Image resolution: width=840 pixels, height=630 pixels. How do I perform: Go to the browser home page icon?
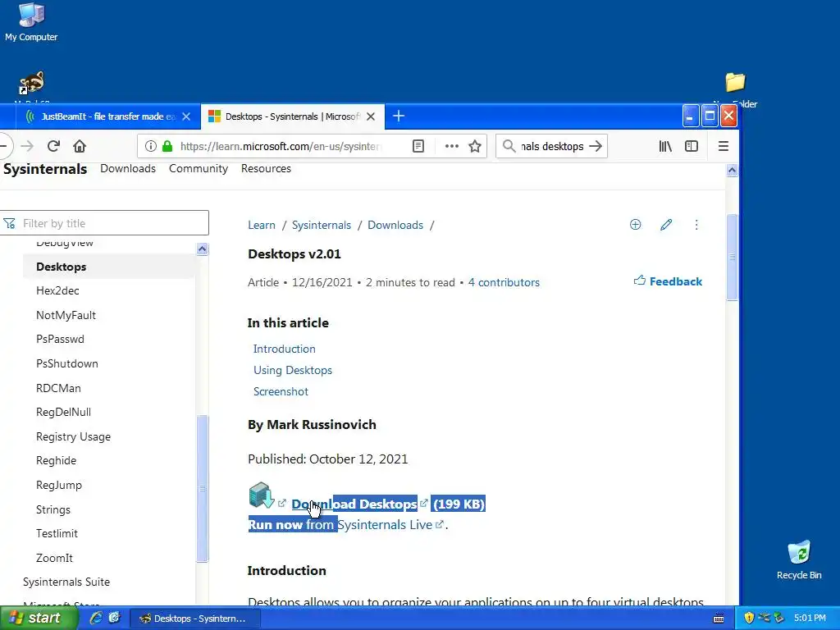click(x=80, y=146)
